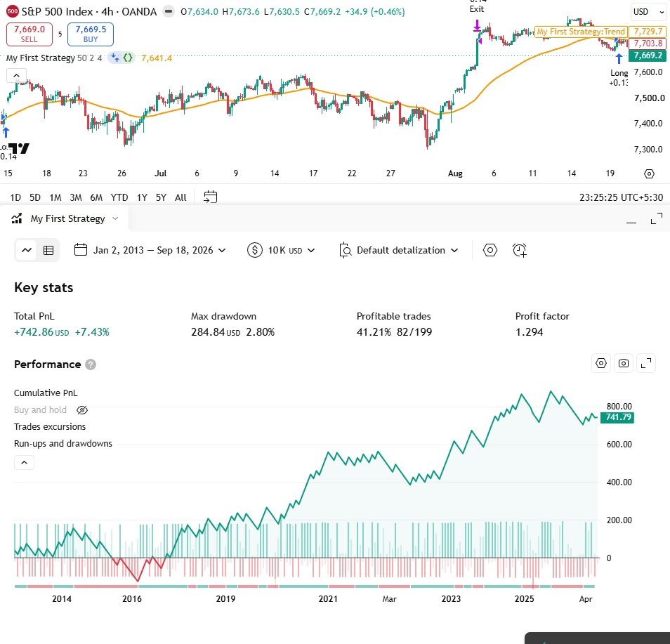Open the Default detalization dropdown

point(407,250)
